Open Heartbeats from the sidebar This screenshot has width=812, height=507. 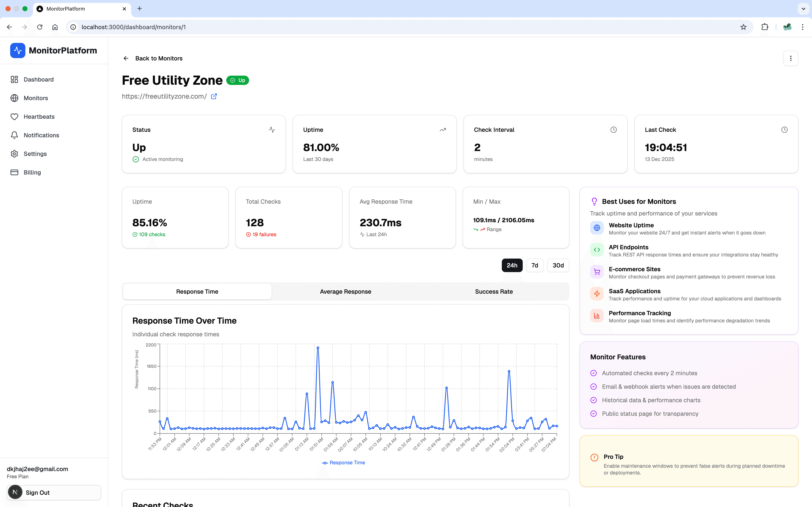point(39,117)
